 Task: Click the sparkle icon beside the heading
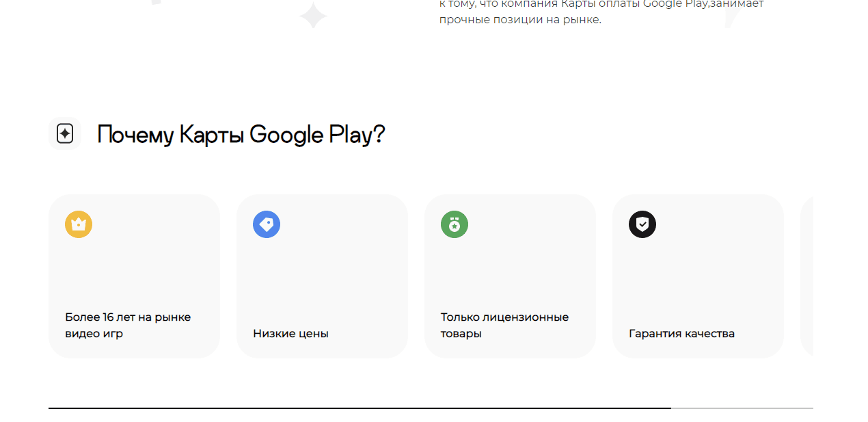pyautogui.click(x=65, y=133)
